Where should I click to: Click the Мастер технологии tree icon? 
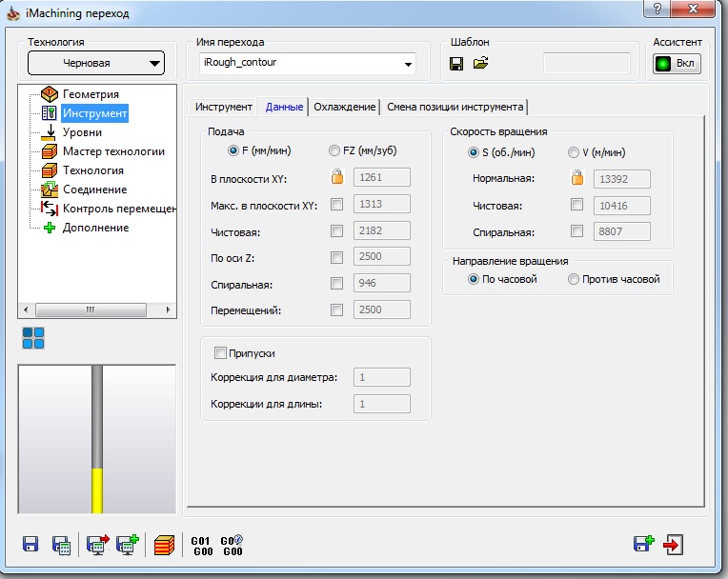(50, 151)
